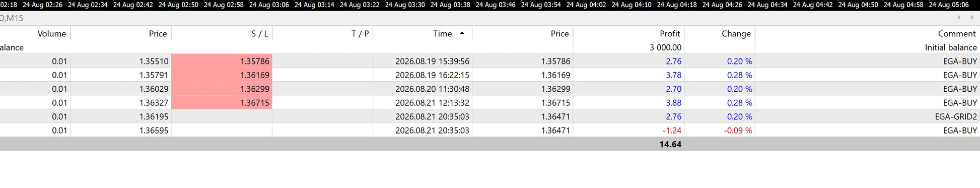Click the losing trade profit -1.24
980x188 pixels.
pyautogui.click(x=672, y=130)
